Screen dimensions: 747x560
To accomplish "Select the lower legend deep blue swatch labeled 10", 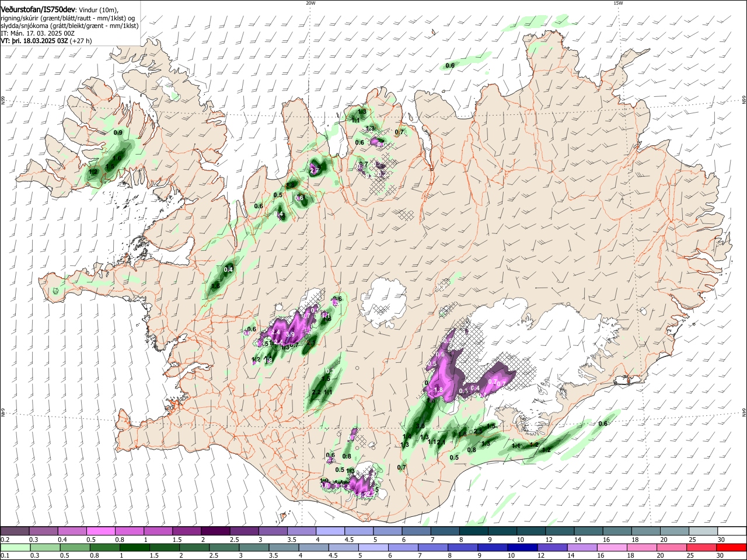I will click(x=522, y=547).
